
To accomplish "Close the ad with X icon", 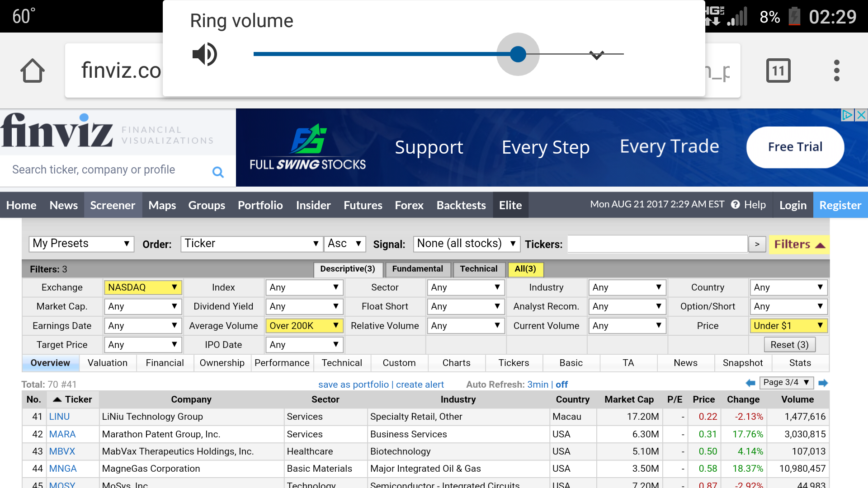I will pyautogui.click(x=861, y=115).
